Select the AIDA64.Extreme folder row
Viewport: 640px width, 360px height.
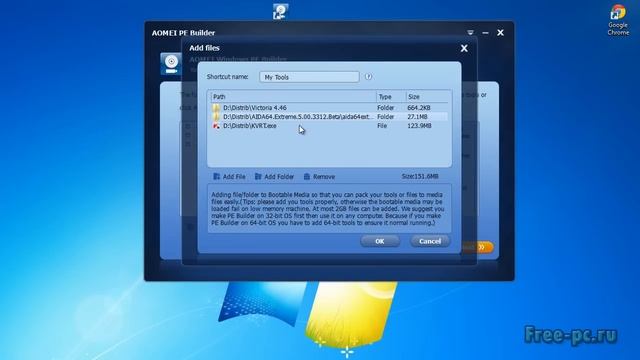click(x=329, y=117)
